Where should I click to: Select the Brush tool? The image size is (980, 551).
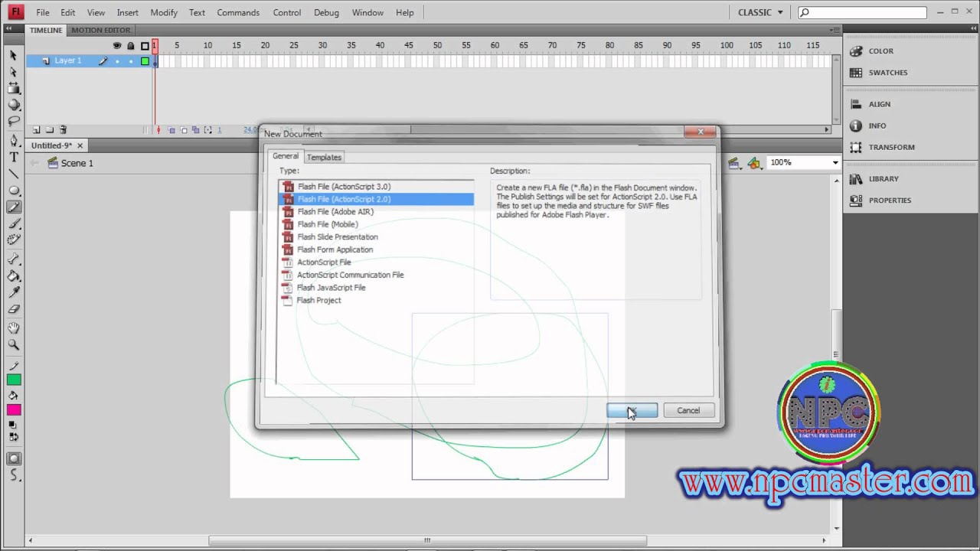pyautogui.click(x=13, y=224)
